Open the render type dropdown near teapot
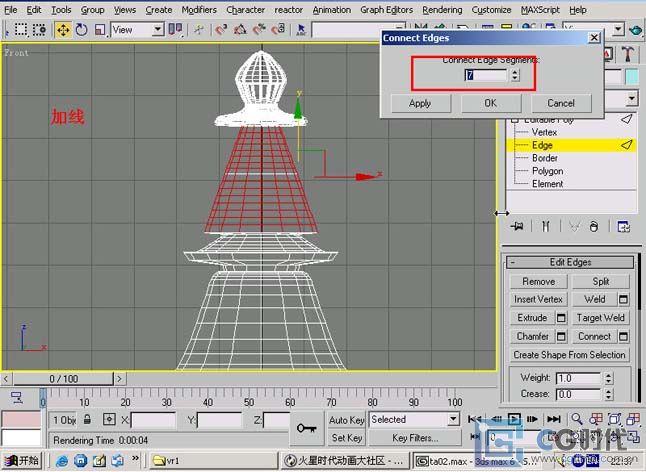This screenshot has width=646, height=472. point(618,29)
